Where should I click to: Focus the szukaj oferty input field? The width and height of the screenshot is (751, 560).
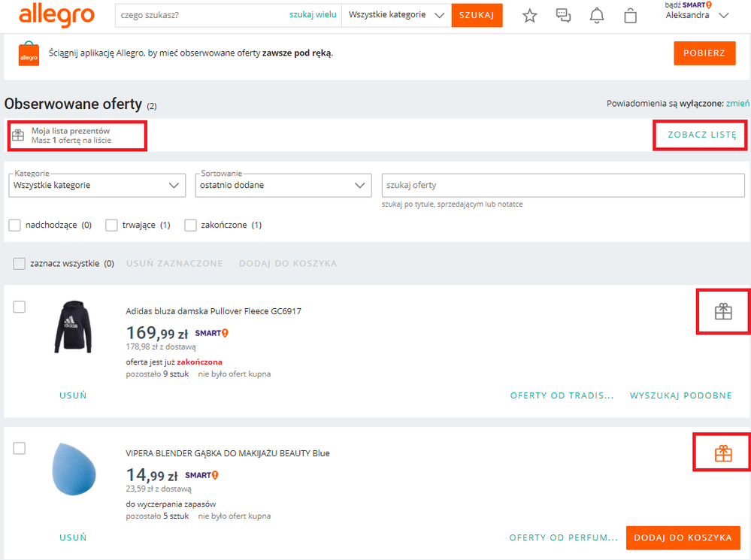(x=563, y=186)
